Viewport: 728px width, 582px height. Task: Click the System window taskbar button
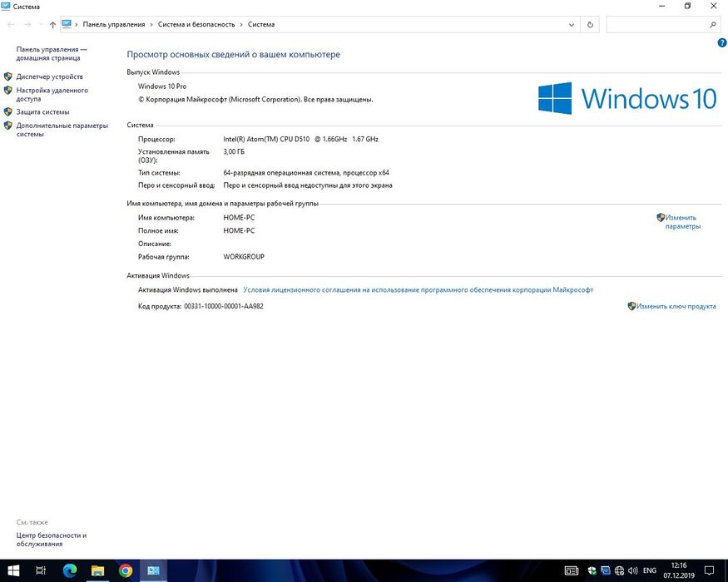pyautogui.click(x=154, y=570)
